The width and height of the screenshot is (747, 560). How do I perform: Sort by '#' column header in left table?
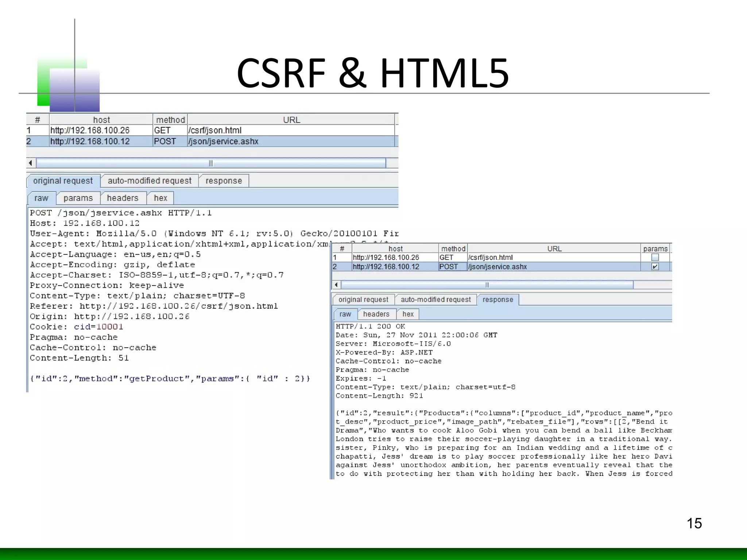[38, 120]
